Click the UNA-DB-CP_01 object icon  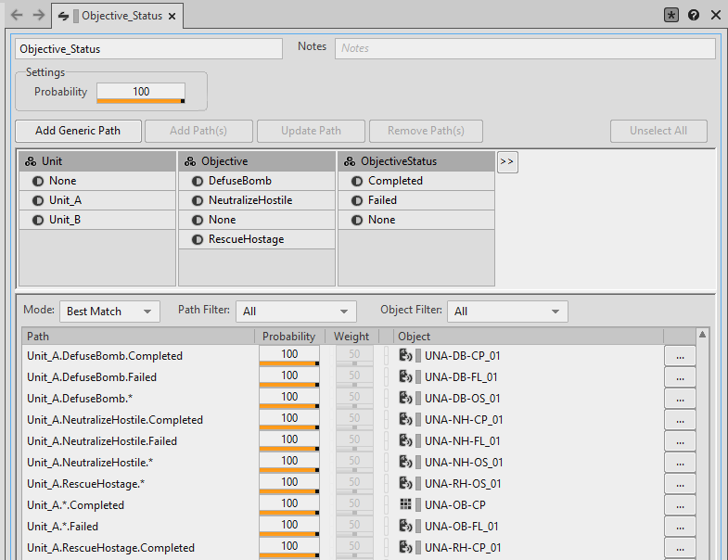click(x=405, y=355)
